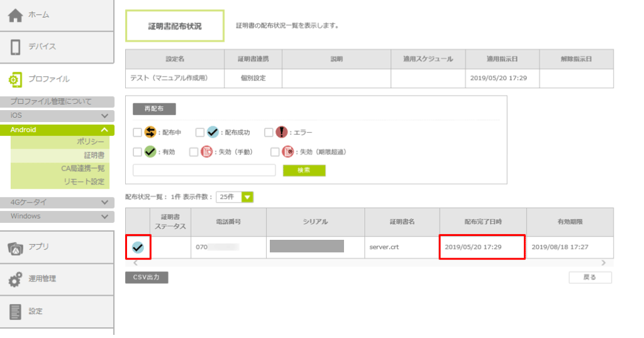Click the table's horizontal scrollbar right arrow
Viewport: 644px width, 338px height.
tap(604, 262)
